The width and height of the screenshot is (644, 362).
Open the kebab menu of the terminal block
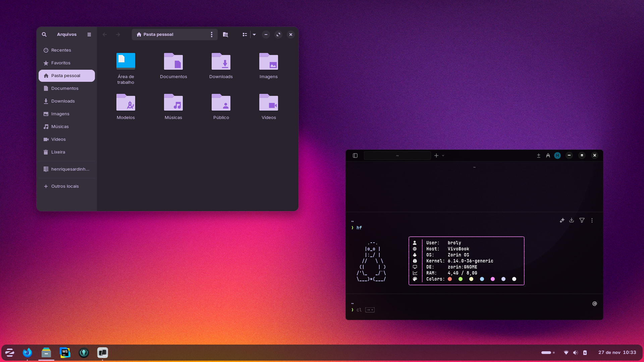(592, 221)
